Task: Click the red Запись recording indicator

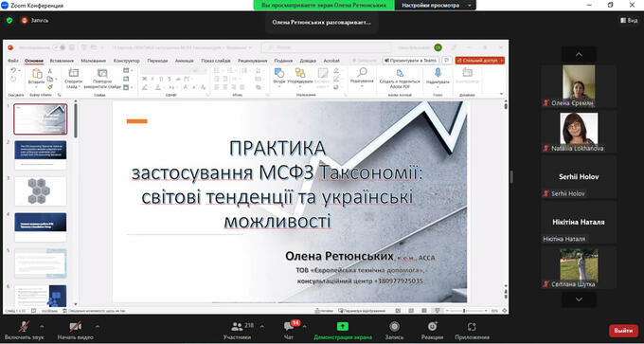Action: tap(35, 20)
